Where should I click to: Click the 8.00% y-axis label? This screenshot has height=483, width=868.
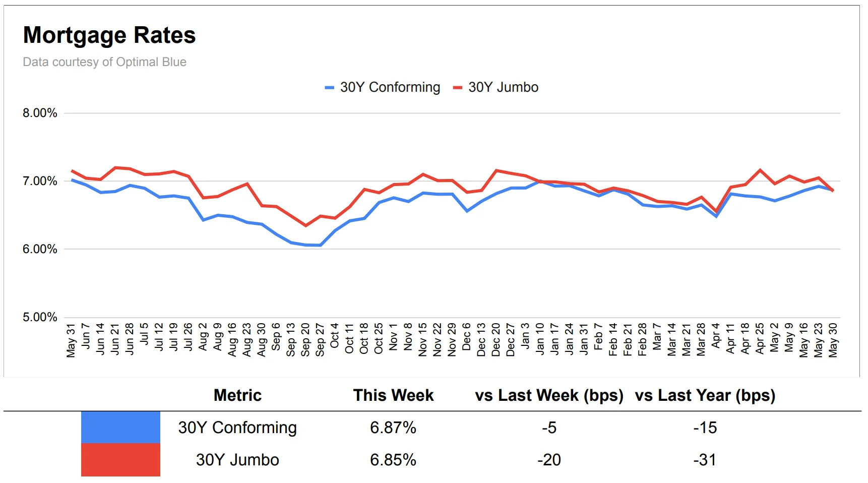(x=40, y=113)
